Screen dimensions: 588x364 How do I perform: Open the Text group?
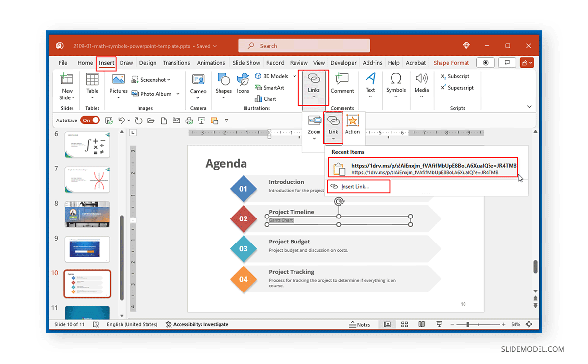click(x=370, y=86)
